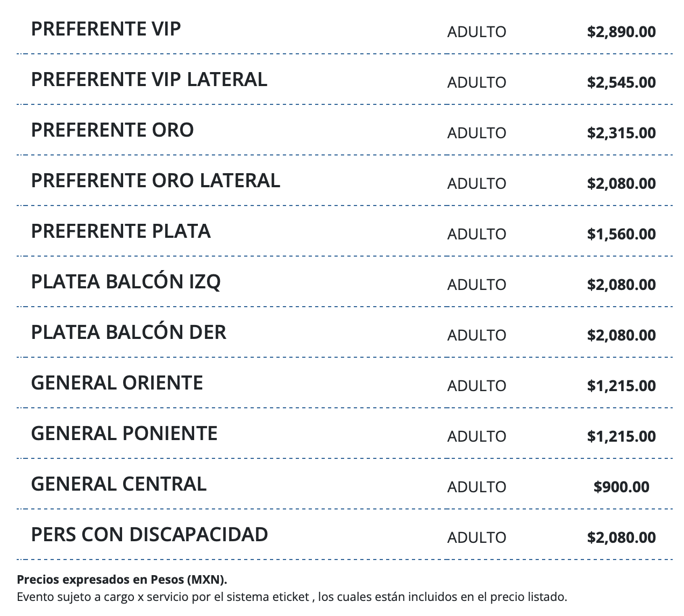Click the PREFERENTE ORO section name
The height and width of the screenshot is (616, 684).
point(112,130)
